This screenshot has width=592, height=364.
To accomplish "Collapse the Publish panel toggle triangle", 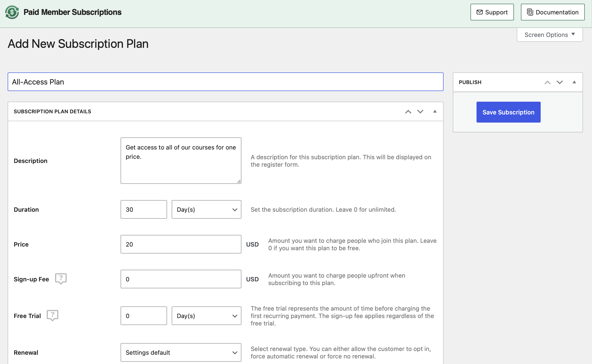I will (574, 82).
